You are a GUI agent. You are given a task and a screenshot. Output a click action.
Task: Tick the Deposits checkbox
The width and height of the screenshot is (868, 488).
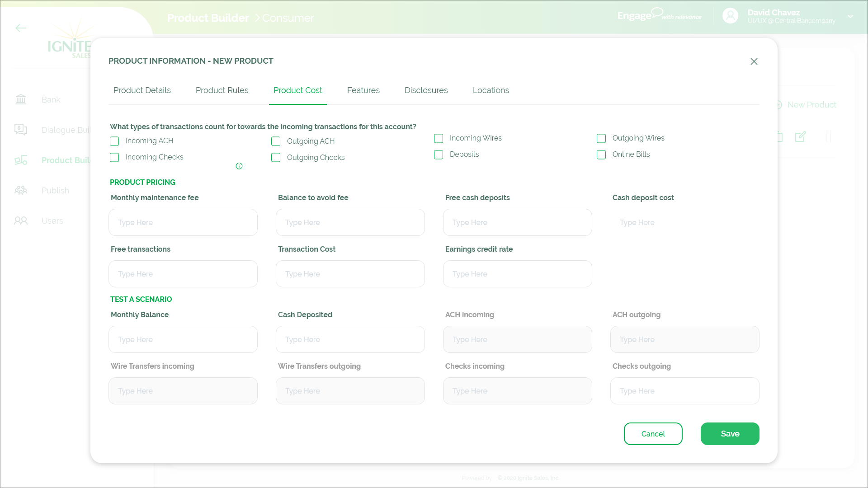(439, 155)
